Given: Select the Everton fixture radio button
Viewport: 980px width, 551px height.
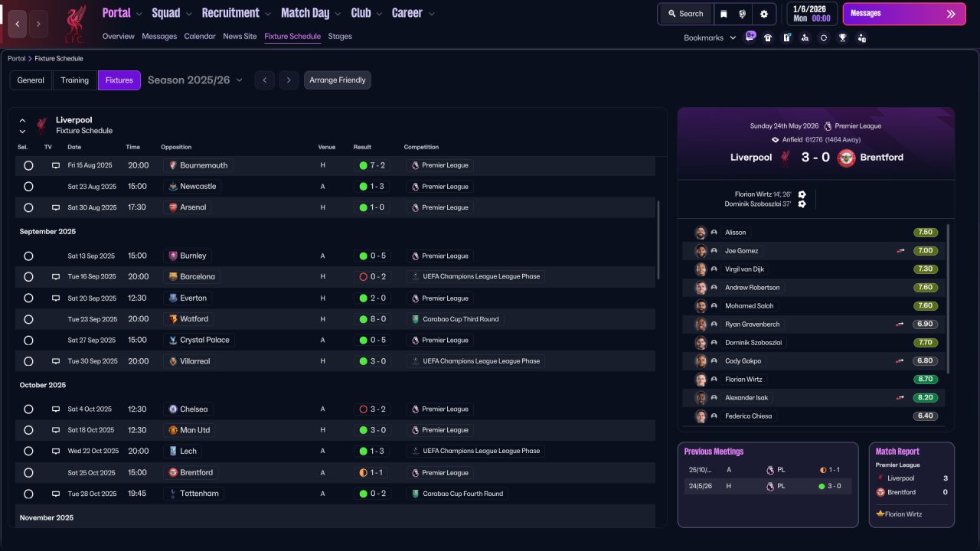Looking at the screenshot, I should click(28, 298).
